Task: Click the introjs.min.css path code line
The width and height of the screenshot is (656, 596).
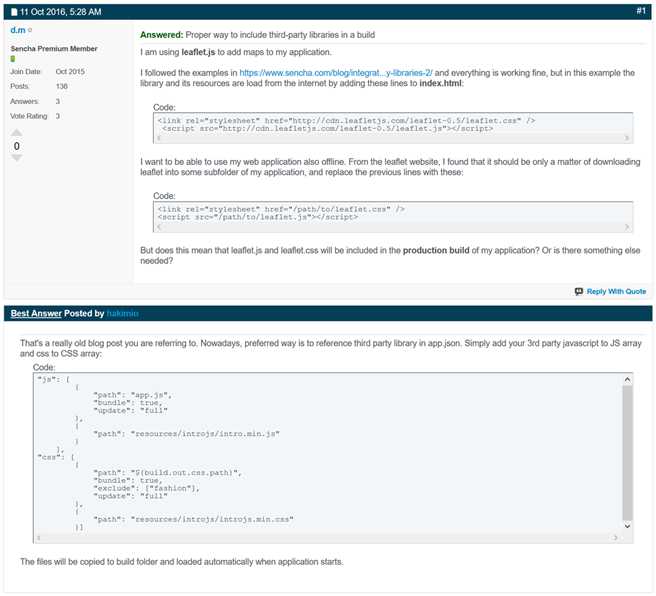Action: pyautogui.click(x=193, y=519)
